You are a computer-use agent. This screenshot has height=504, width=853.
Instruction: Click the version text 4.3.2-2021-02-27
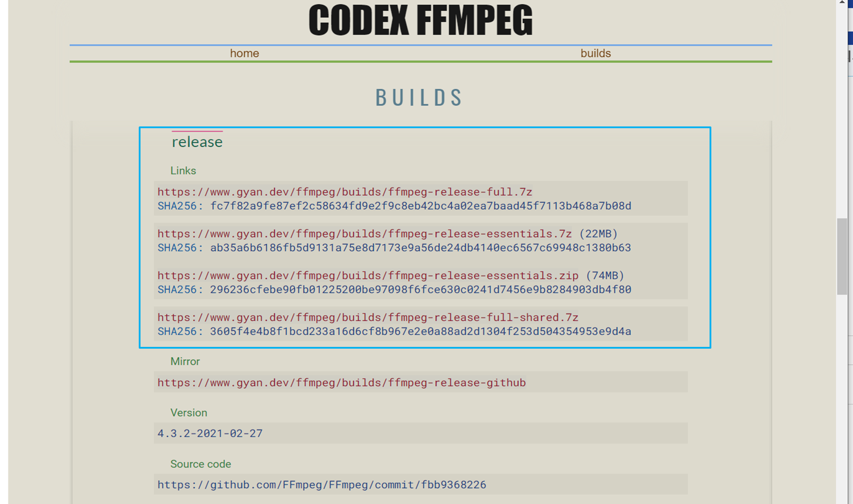tap(210, 433)
